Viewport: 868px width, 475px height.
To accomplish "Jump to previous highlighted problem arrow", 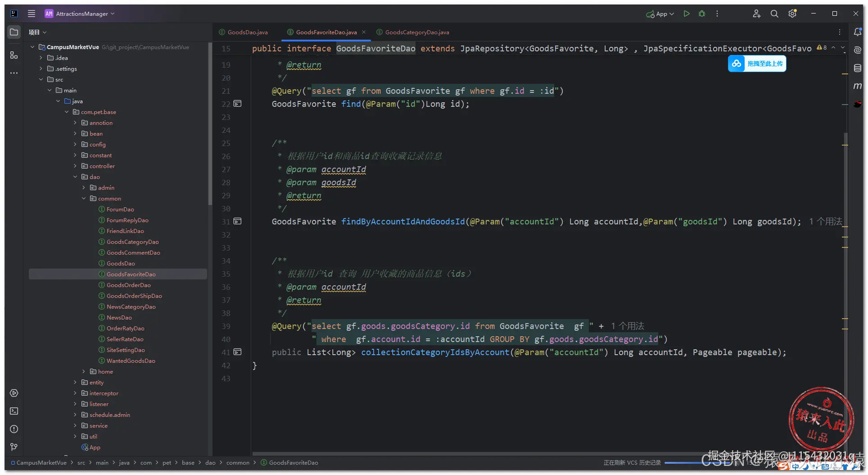I will [x=833, y=47].
